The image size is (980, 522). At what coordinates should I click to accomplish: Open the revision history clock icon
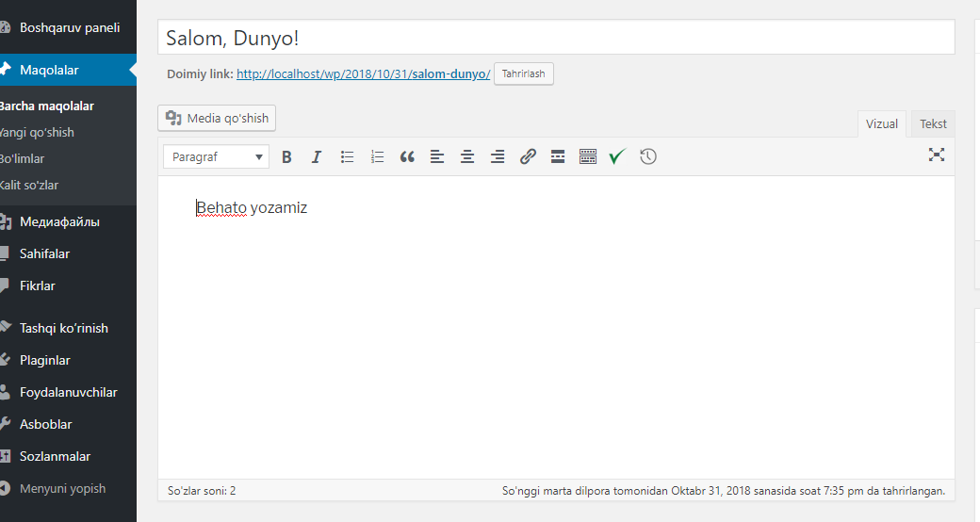pyautogui.click(x=648, y=157)
